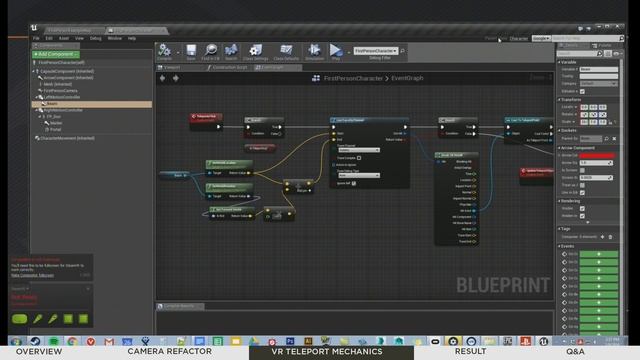Image resolution: width=640 pixels, height=360 pixels.
Task: Open Class Settings from toolbar
Action: tap(256, 51)
